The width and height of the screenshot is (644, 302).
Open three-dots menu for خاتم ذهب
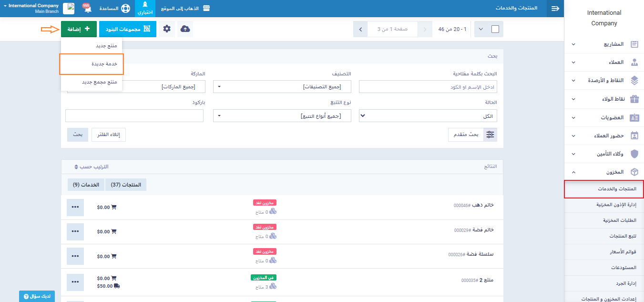point(75,207)
